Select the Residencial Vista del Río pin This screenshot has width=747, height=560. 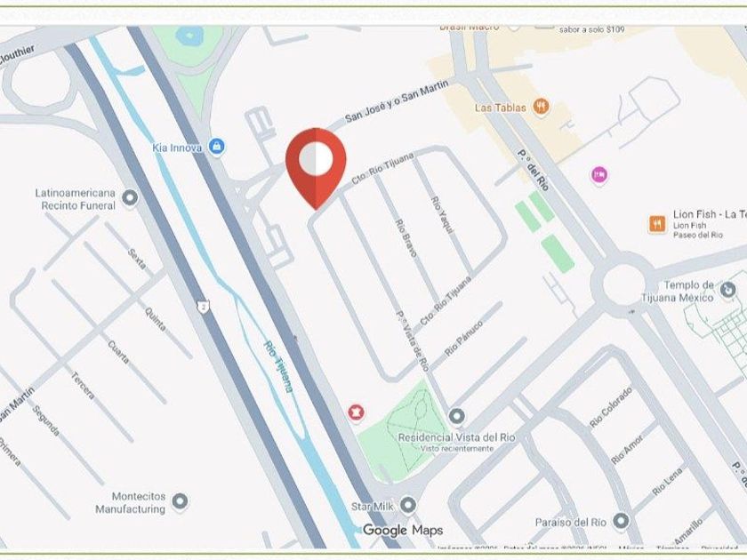point(456,417)
